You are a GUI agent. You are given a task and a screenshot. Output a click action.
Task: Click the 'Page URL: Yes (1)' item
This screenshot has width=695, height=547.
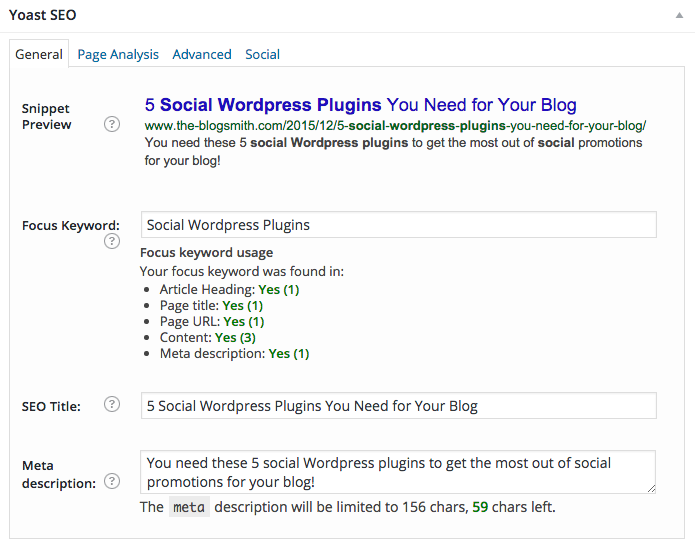click(212, 321)
